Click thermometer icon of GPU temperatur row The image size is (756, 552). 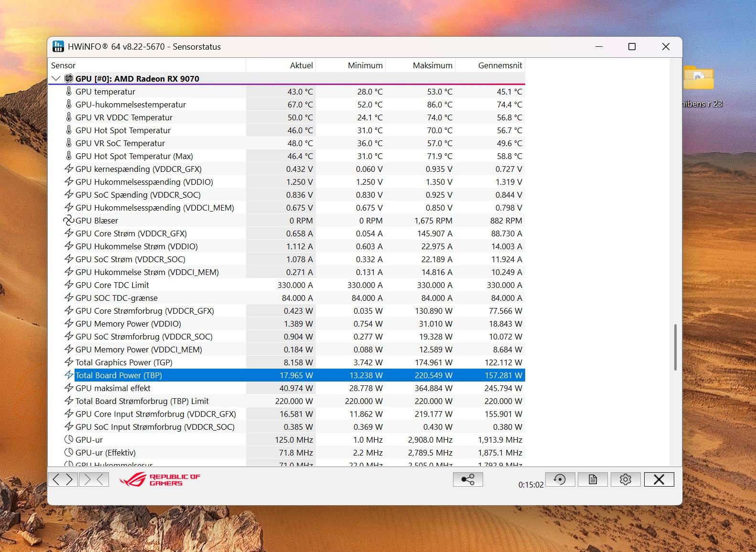[69, 91]
